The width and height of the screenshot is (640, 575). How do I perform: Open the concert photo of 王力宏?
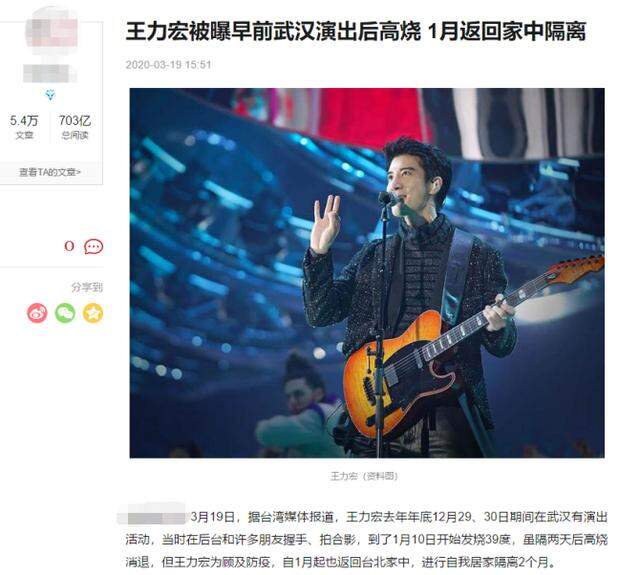367,273
